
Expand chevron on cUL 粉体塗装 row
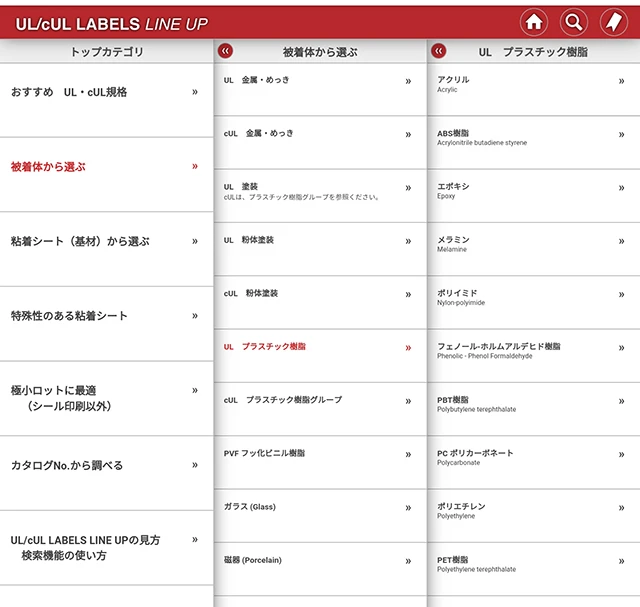coord(408,295)
